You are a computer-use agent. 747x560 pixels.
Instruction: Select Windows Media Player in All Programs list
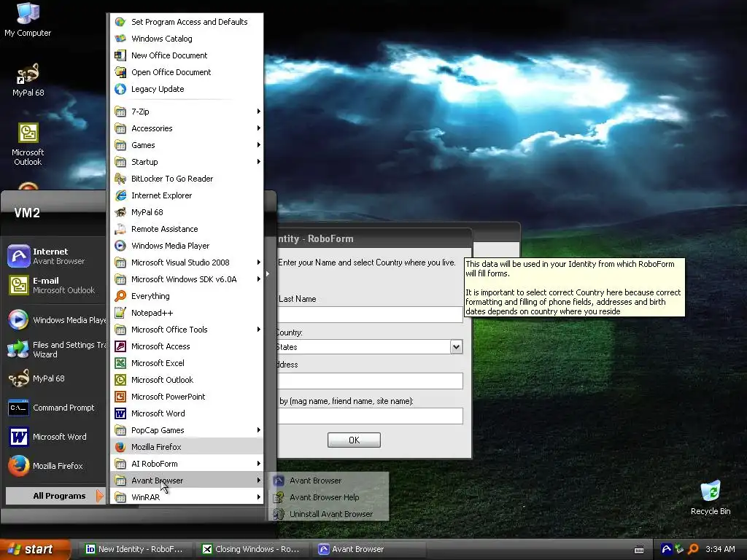pyautogui.click(x=187, y=246)
